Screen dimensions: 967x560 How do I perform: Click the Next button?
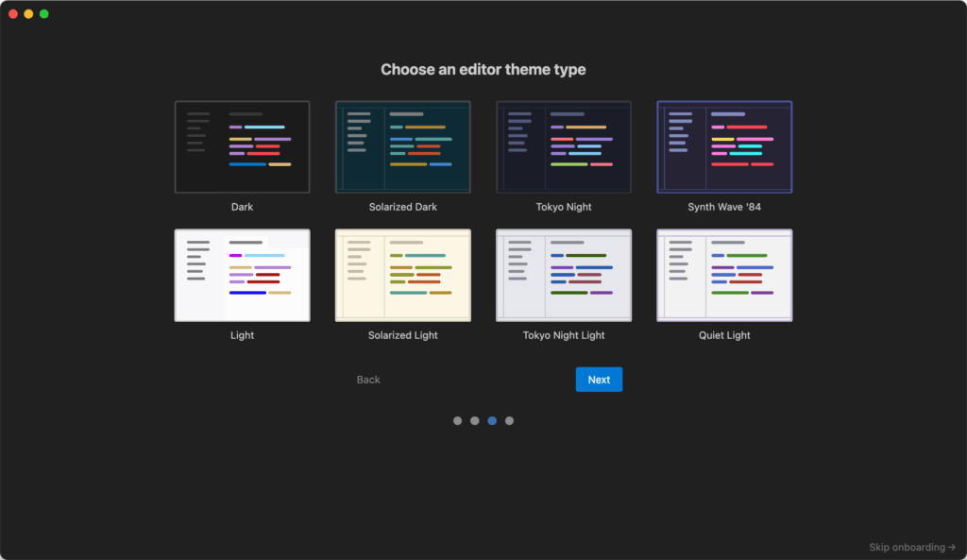(599, 380)
